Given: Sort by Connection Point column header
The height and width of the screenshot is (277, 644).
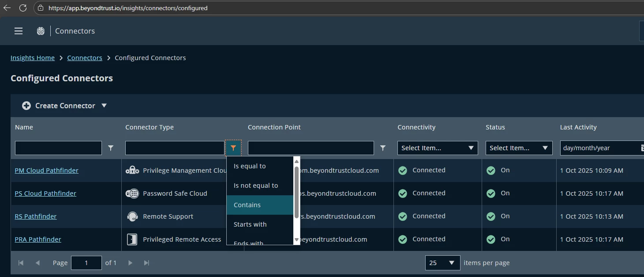Looking at the screenshot, I should [274, 127].
